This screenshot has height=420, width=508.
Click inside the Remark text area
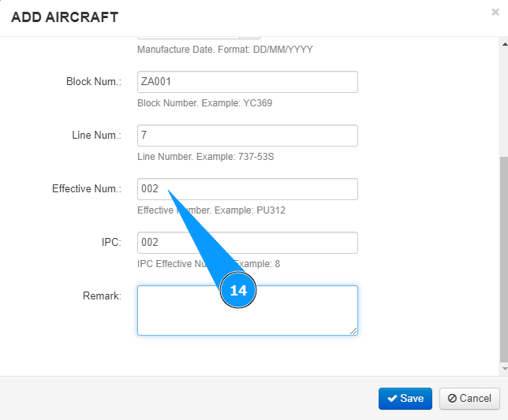[247, 310]
